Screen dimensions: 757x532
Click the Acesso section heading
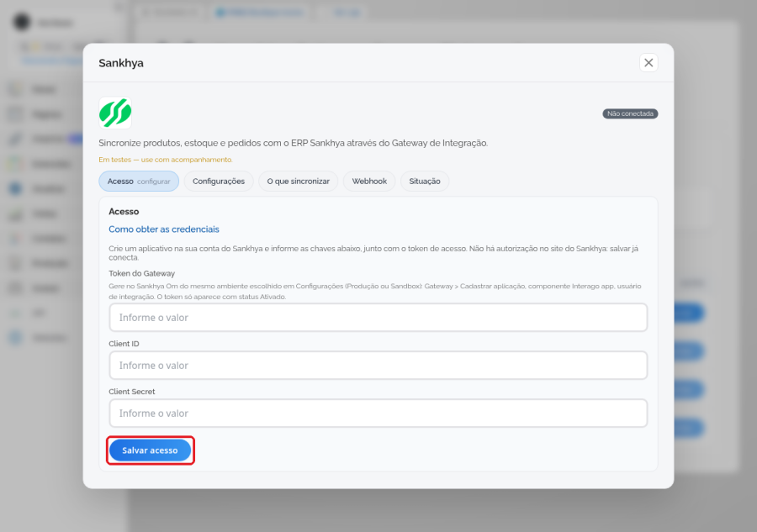click(124, 211)
